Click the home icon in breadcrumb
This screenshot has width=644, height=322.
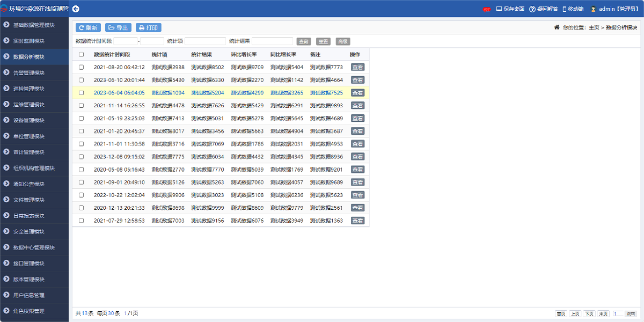coord(557,27)
